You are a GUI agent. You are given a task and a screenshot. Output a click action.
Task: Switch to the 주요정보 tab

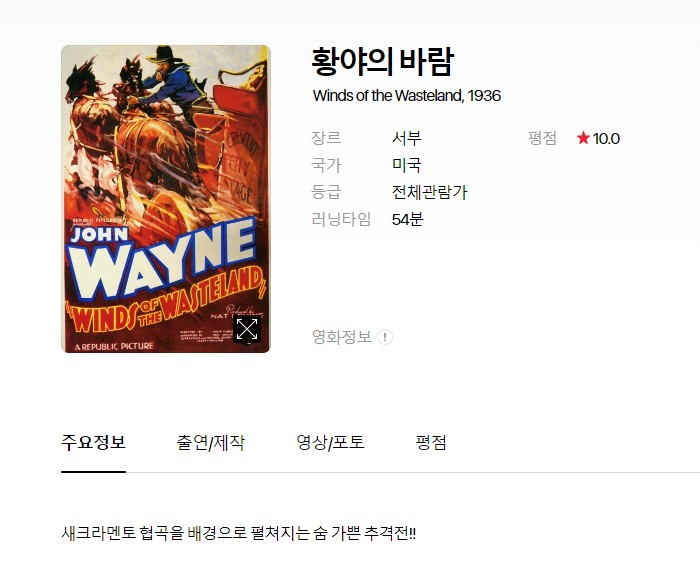click(x=93, y=443)
